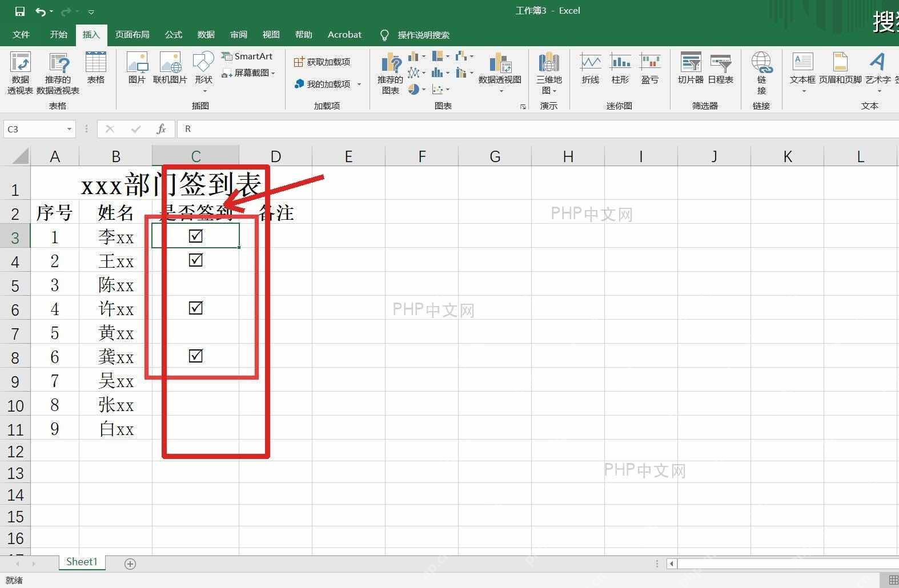Open Recommended Charts (推荐的图表)
899x588 pixels.
pos(391,73)
